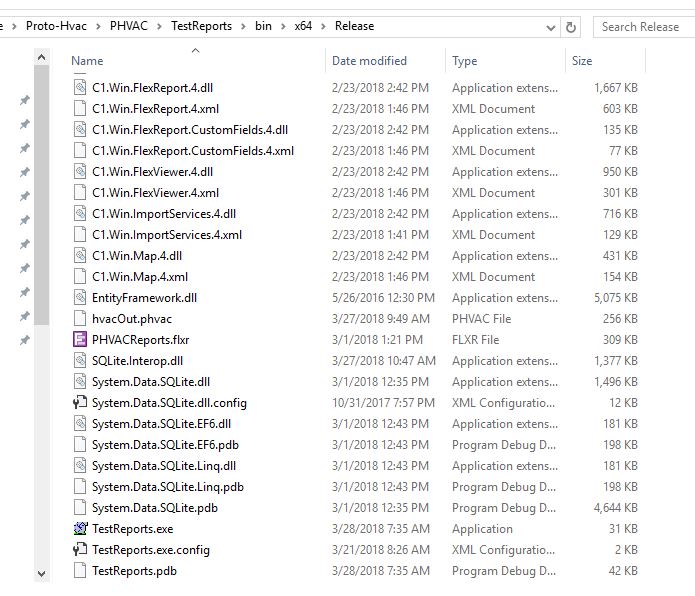Image resolution: width=695 pixels, height=596 pixels.
Task: Select the file name TestReports.pdb
Action: click(134, 571)
